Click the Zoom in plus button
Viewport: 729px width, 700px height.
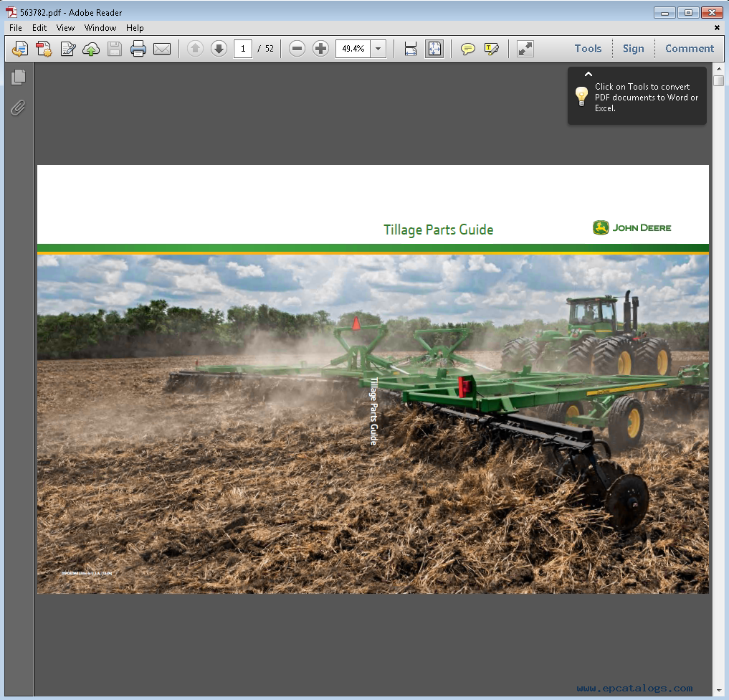click(320, 49)
